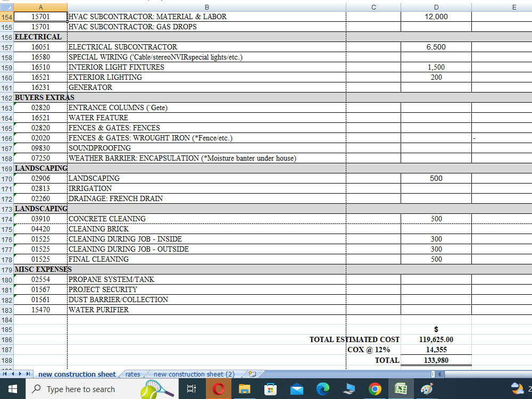The width and height of the screenshot is (532, 399).
Task: Select the 133,980 grand total cell
Action: pyautogui.click(x=436, y=360)
